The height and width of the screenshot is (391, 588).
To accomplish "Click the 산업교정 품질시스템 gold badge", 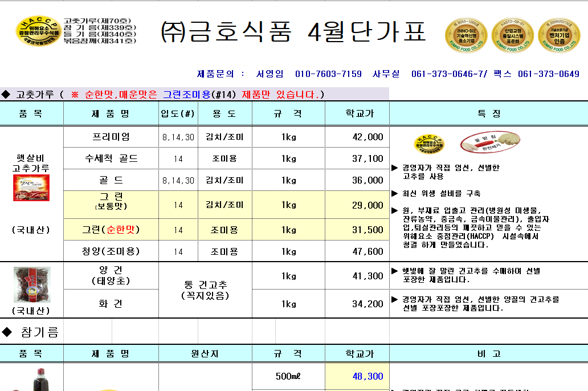I will pos(513,35).
